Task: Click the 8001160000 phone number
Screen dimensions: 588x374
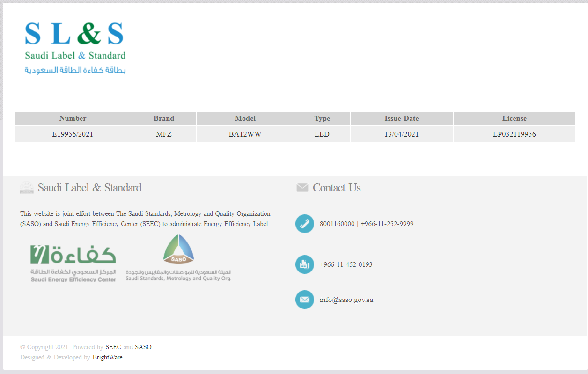Action: (337, 224)
